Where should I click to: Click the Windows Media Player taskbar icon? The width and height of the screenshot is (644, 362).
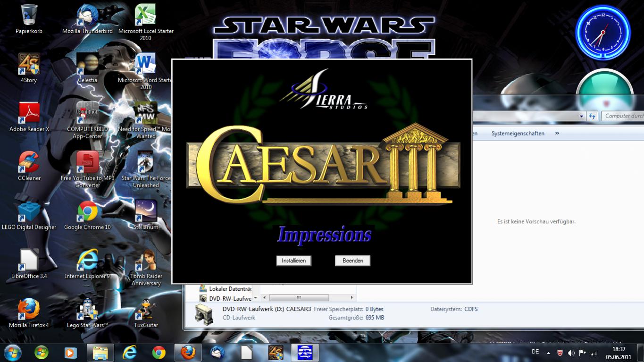(x=70, y=353)
